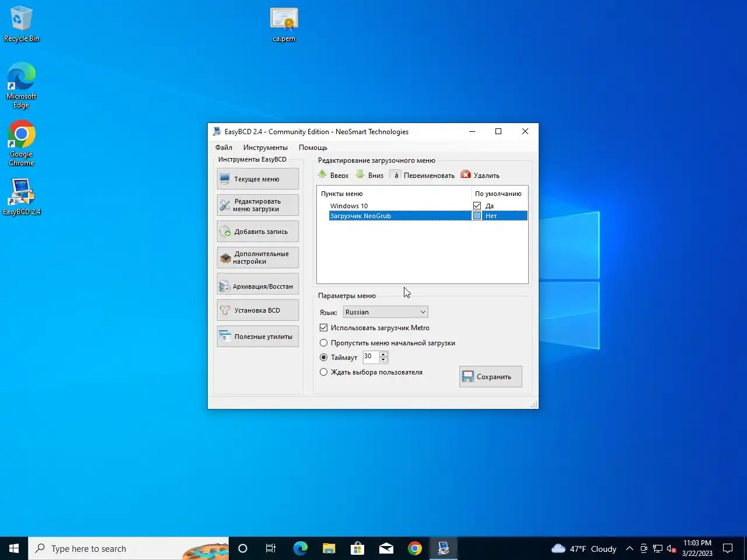The width and height of the screenshot is (747, 560).
Task: Open the notification center icon
Action: pos(728,548)
